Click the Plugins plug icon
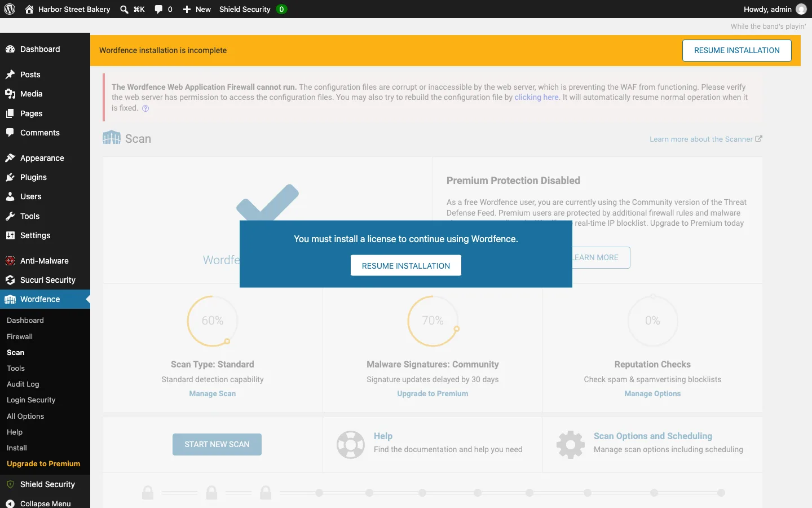Image resolution: width=812 pixels, height=508 pixels. (x=10, y=177)
